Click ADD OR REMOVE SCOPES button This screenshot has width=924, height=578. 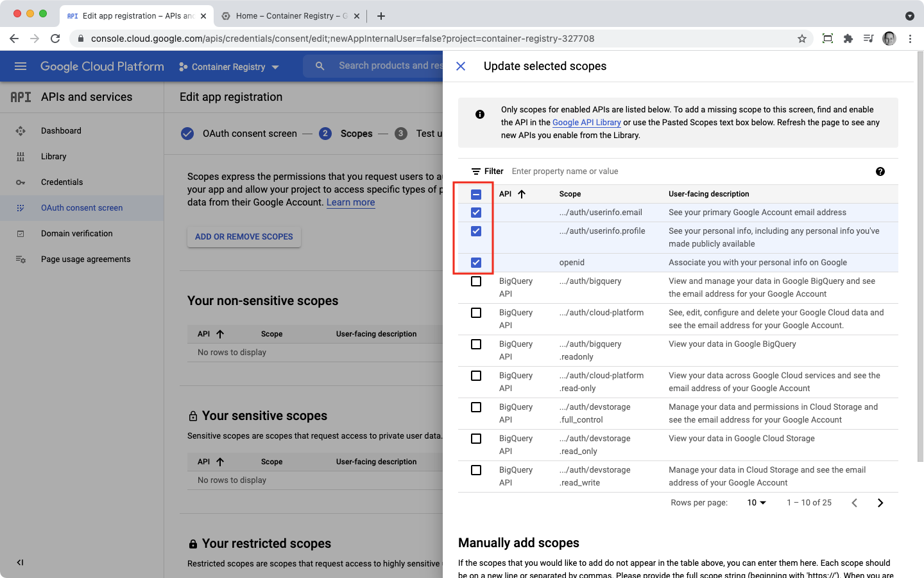point(244,237)
